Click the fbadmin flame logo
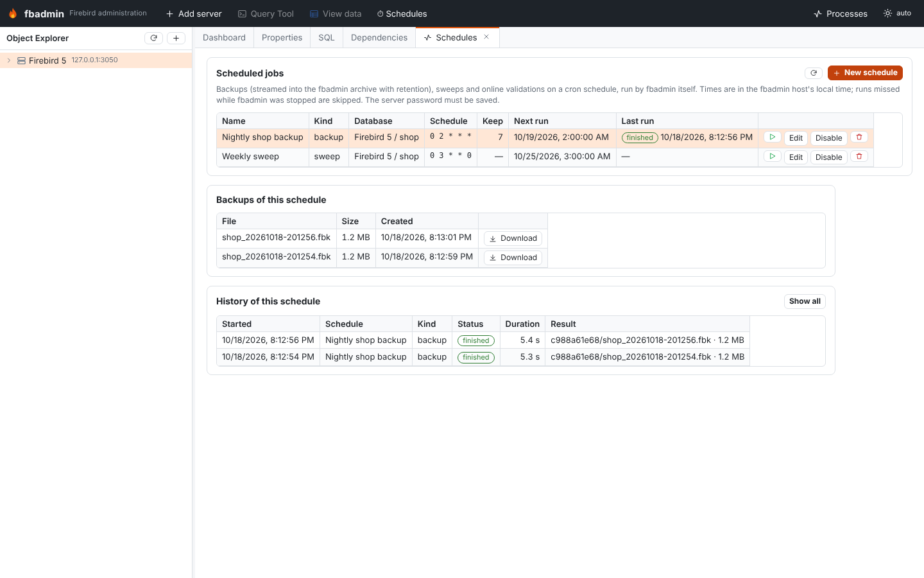Screen dimensions: 924x578 [x=13, y=13]
